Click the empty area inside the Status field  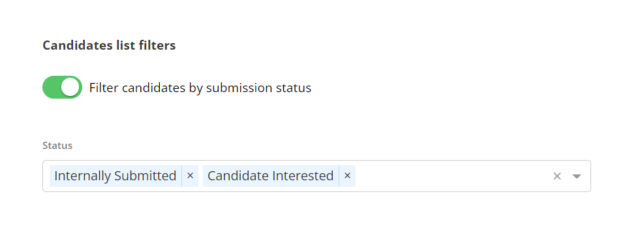[452, 176]
